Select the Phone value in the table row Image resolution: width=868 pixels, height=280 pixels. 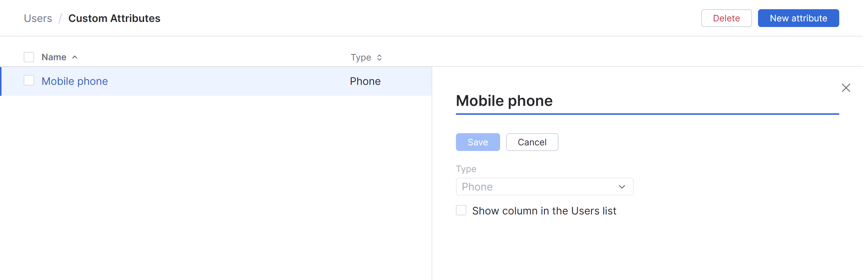[365, 81]
